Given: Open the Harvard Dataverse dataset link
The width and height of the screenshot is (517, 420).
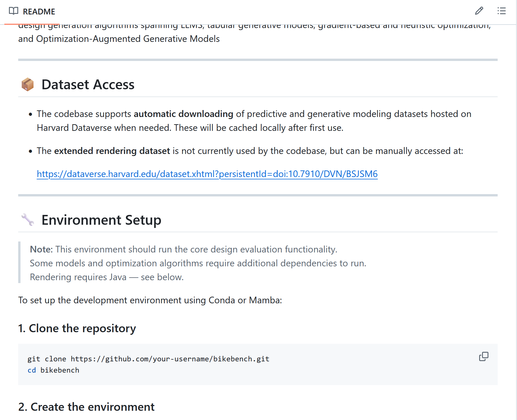Looking at the screenshot, I should pyautogui.click(x=207, y=174).
